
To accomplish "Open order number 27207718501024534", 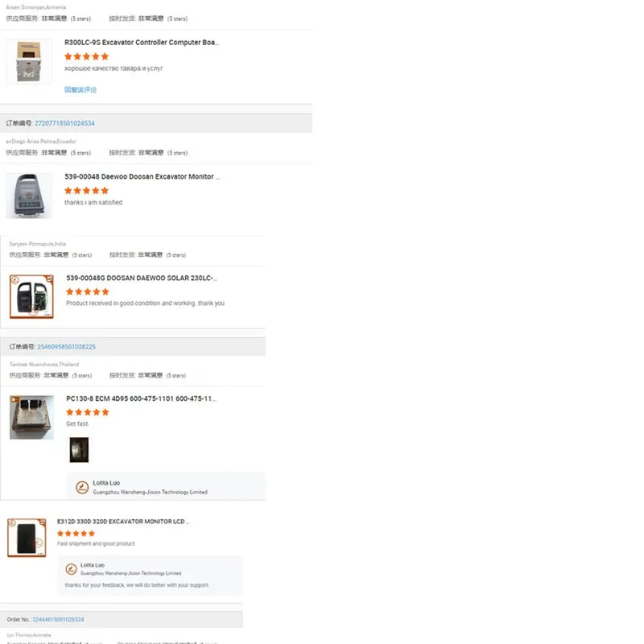I will (64, 123).
